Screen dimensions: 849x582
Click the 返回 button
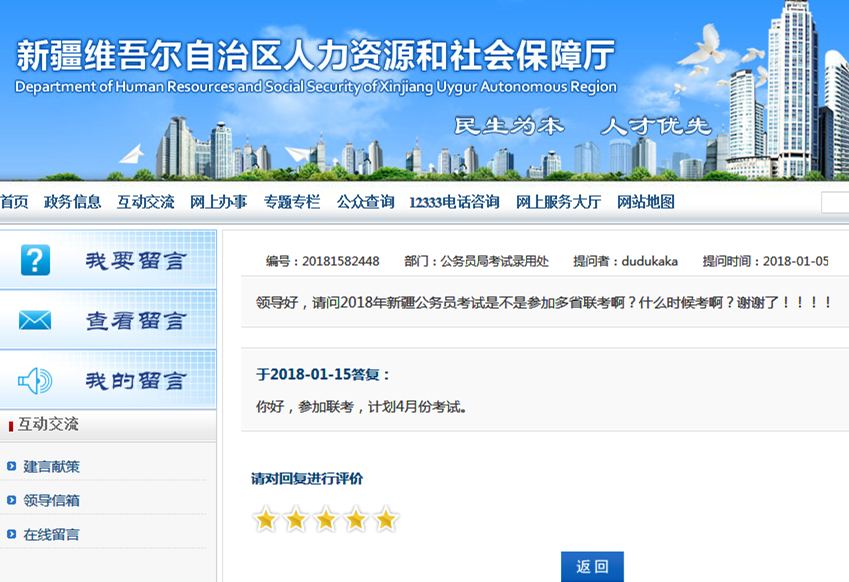click(x=592, y=567)
